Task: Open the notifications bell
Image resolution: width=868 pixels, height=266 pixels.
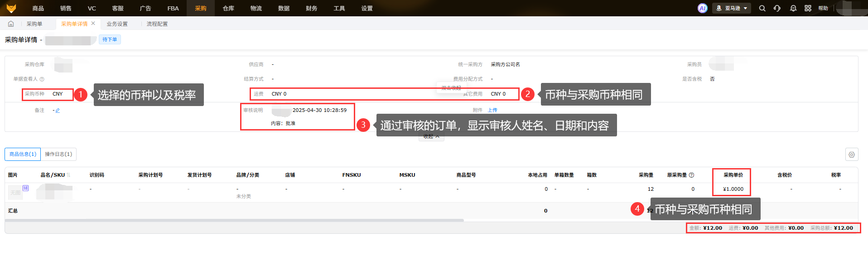Action: point(793,8)
